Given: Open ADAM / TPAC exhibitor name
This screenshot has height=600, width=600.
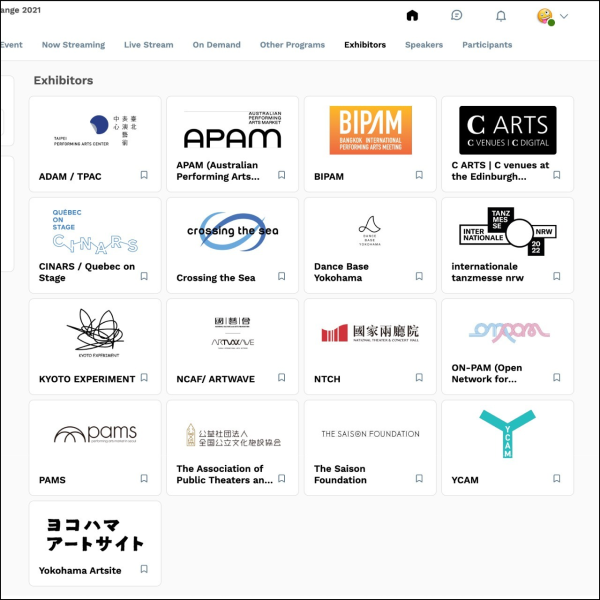Looking at the screenshot, I should pyautogui.click(x=70, y=176).
